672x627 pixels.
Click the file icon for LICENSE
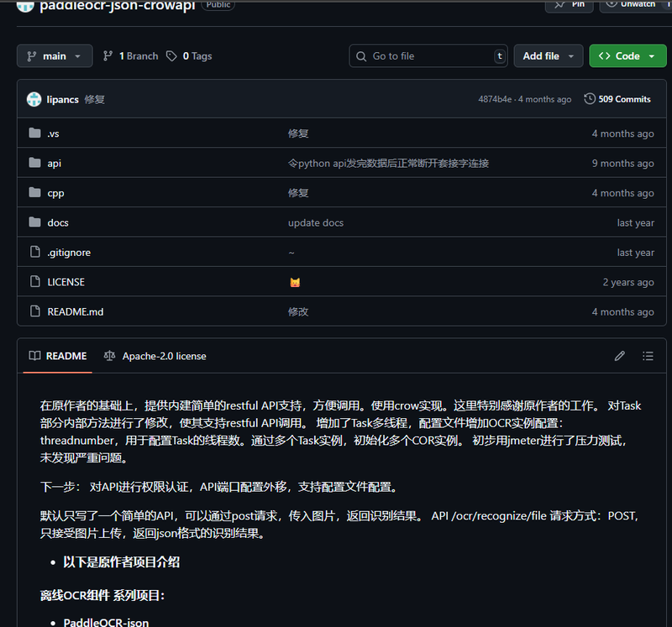coord(35,281)
